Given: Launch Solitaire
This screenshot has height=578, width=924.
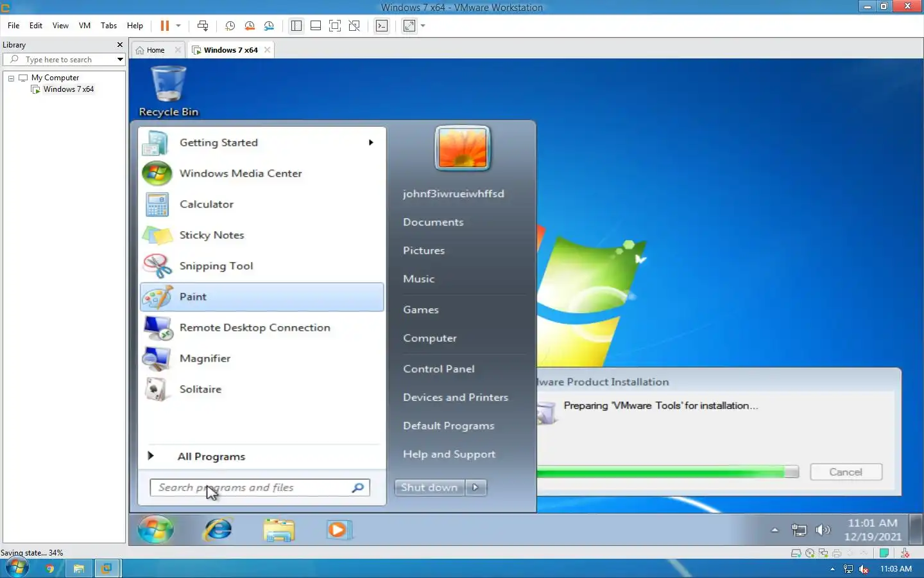Looking at the screenshot, I should point(262,389).
